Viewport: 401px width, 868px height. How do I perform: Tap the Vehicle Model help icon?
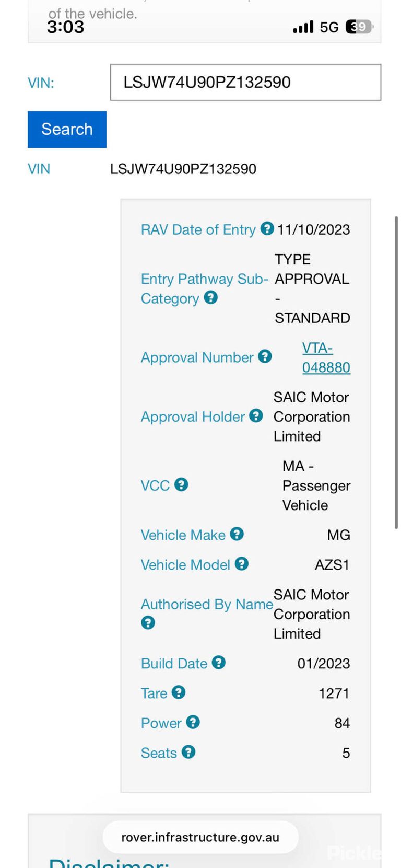(x=242, y=564)
